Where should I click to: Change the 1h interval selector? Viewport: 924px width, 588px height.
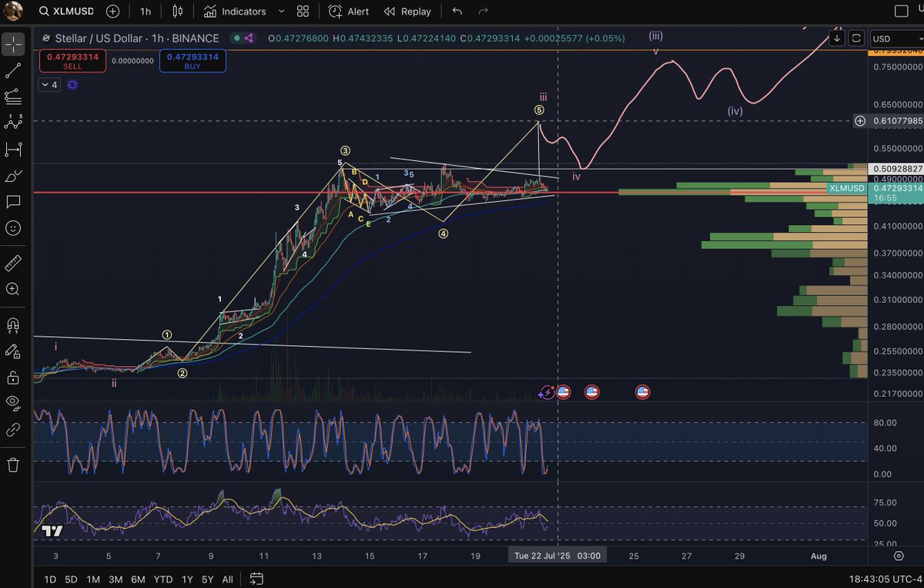pyautogui.click(x=146, y=12)
